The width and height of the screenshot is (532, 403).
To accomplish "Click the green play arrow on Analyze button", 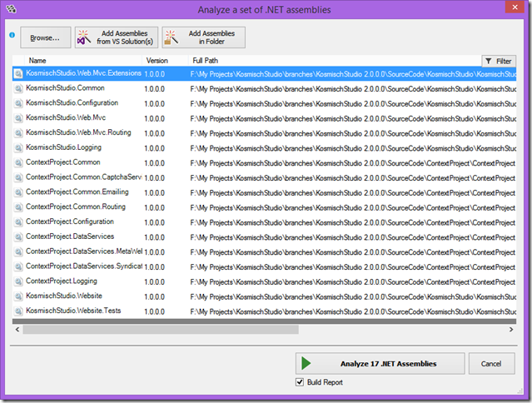I will [x=306, y=363].
